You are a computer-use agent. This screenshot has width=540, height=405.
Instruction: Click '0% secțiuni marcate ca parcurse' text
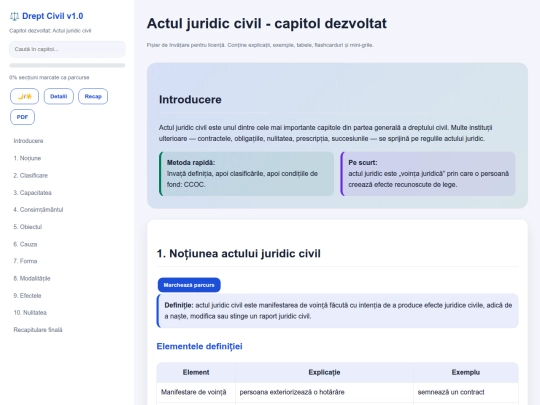tap(49, 77)
